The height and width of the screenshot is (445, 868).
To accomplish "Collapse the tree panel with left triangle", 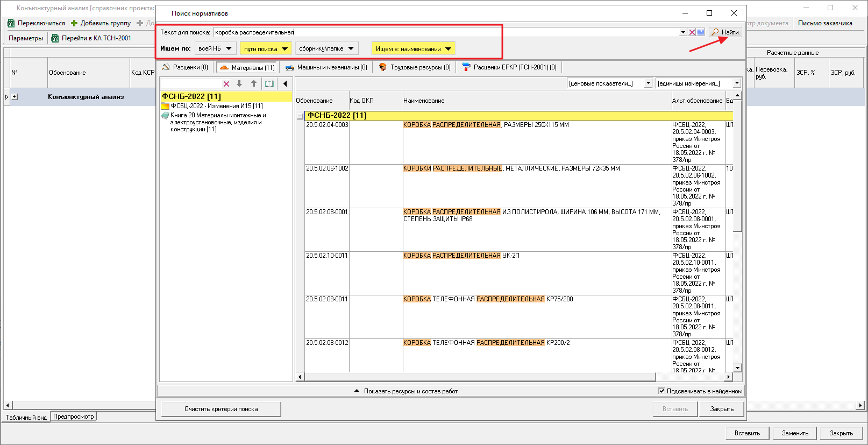I will point(285,84).
